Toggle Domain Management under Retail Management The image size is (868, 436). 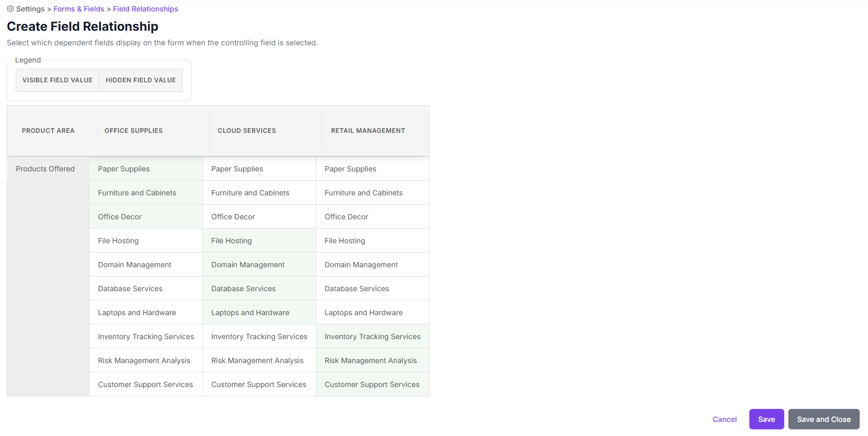pyautogui.click(x=373, y=265)
